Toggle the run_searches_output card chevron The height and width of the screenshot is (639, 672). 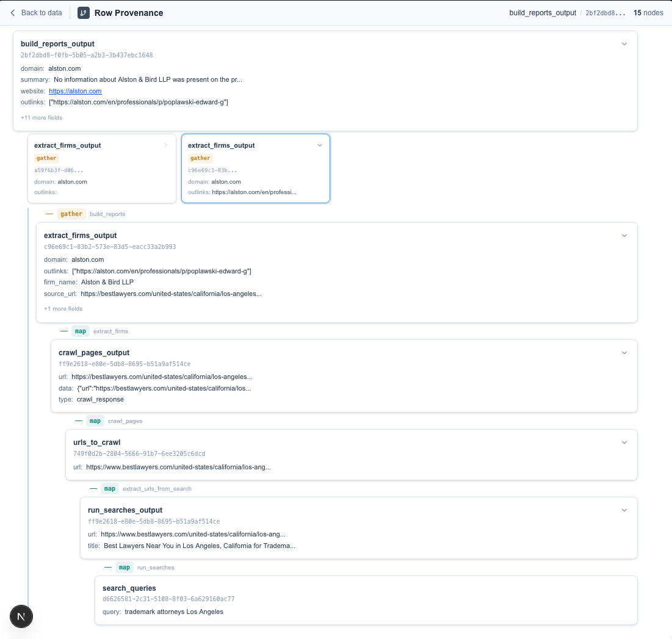tap(624, 510)
